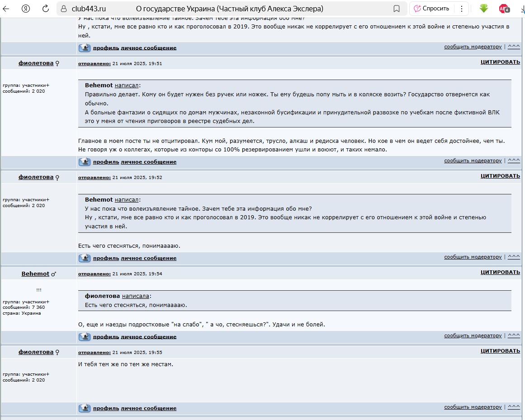
Task: Click написал in the 'волеизъявление тайное' quote of the 19:52 post
Action: (x=127, y=200)
